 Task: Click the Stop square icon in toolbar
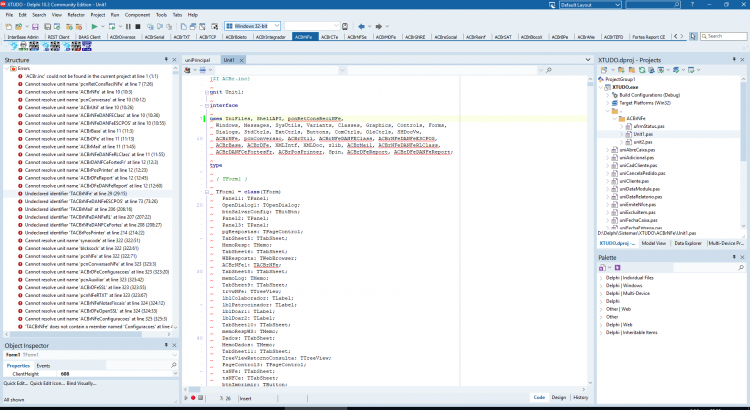coord(138,26)
